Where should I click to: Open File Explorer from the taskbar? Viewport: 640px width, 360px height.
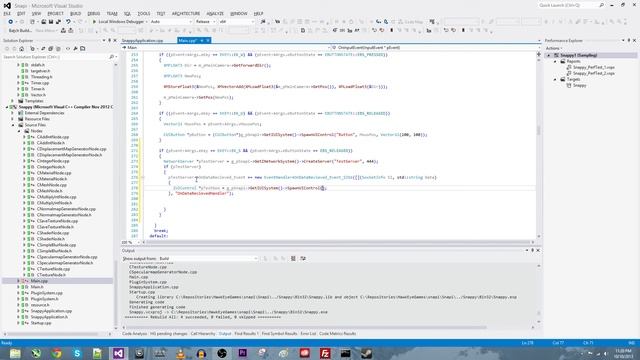[15, 353]
